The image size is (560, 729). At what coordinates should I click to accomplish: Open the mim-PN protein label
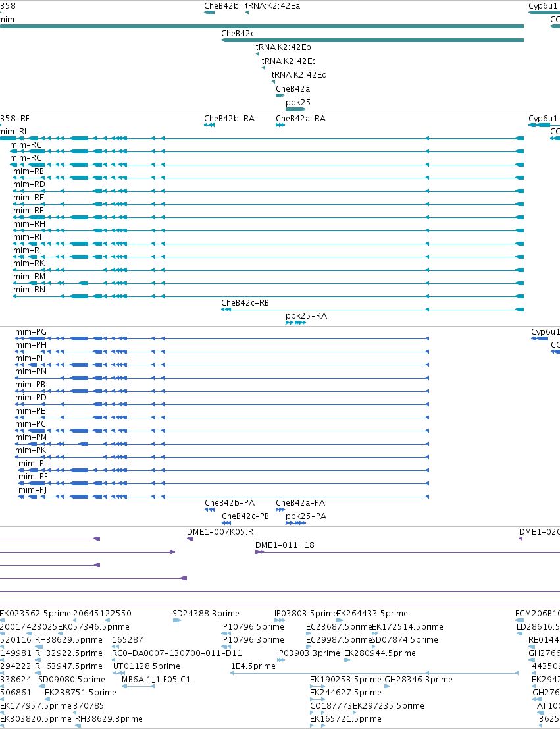tap(31, 371)
